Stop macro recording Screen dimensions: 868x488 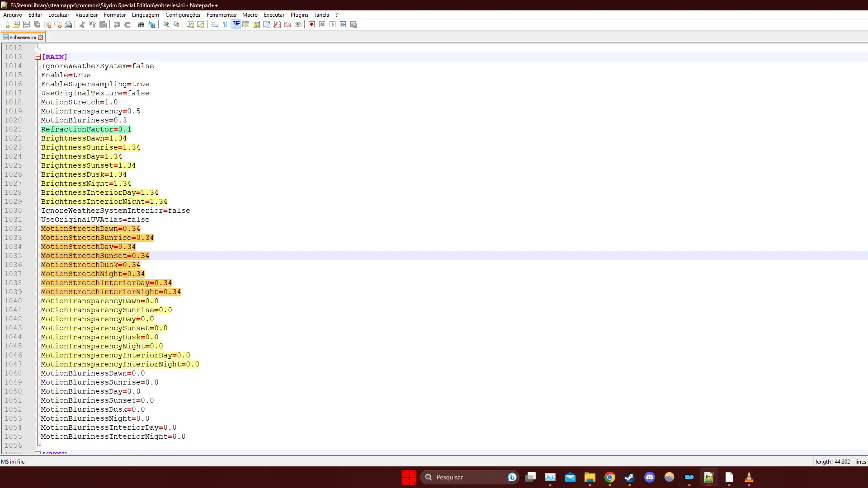point(322,24)
